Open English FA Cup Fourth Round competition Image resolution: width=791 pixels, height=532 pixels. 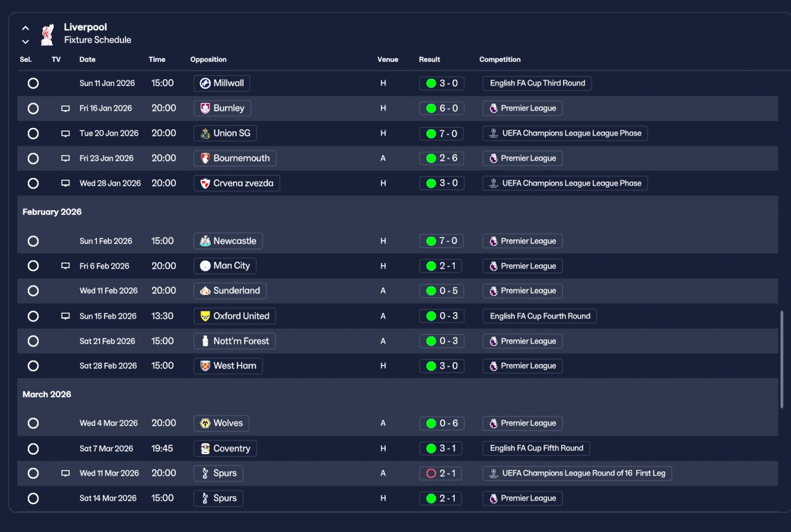[539, 316]
